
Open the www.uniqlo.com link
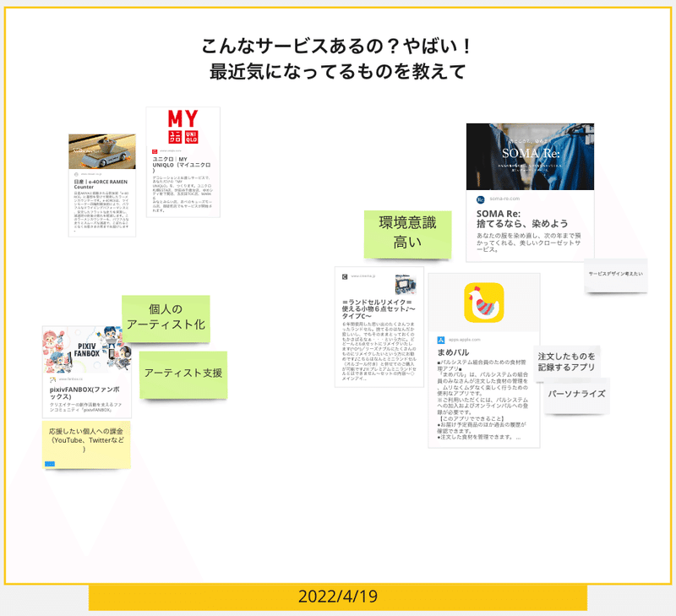[x=171, y=151]
